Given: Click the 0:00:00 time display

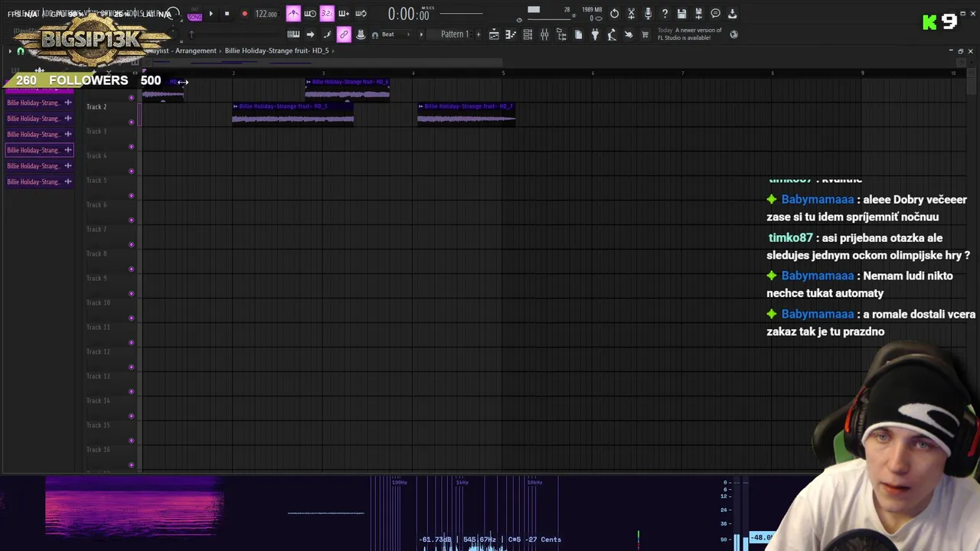Looking at the screenshot, I should click(408, 14).
